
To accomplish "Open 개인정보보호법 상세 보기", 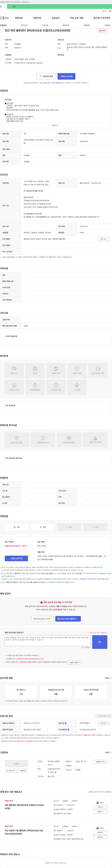I will coord(42,619).
